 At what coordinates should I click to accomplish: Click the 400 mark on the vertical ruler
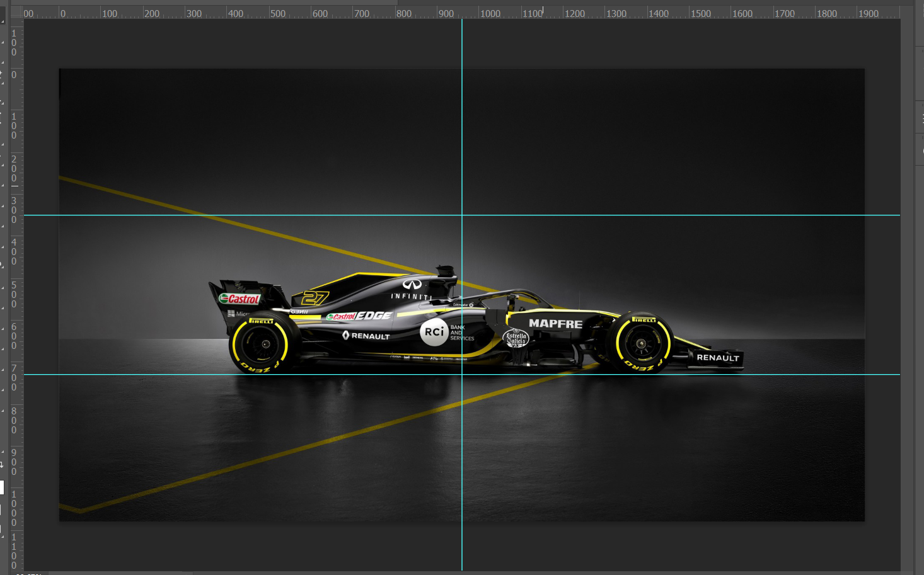[14, 252]
